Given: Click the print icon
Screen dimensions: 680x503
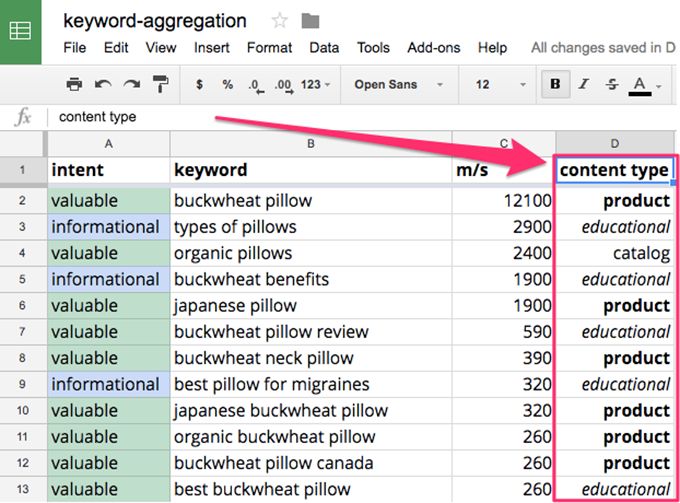Looking at the screenshot, I should click(74, 84).
